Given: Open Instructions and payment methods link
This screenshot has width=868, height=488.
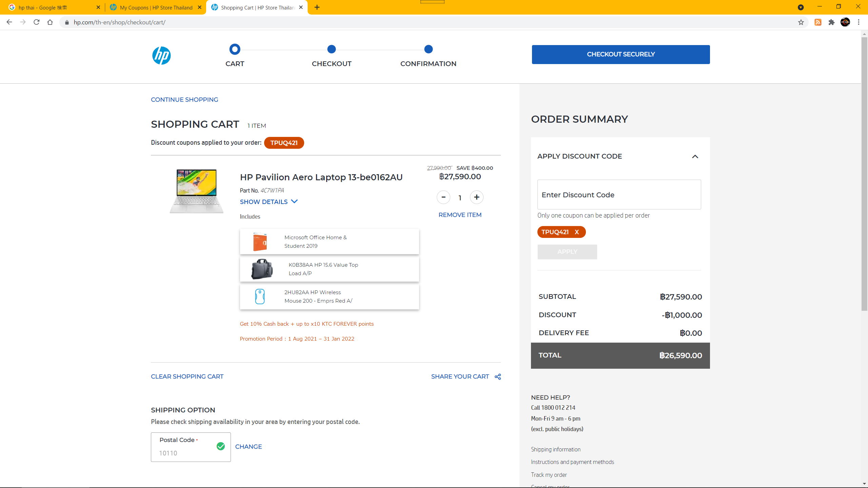Looking at the screenshot, I should pos(572,462).
